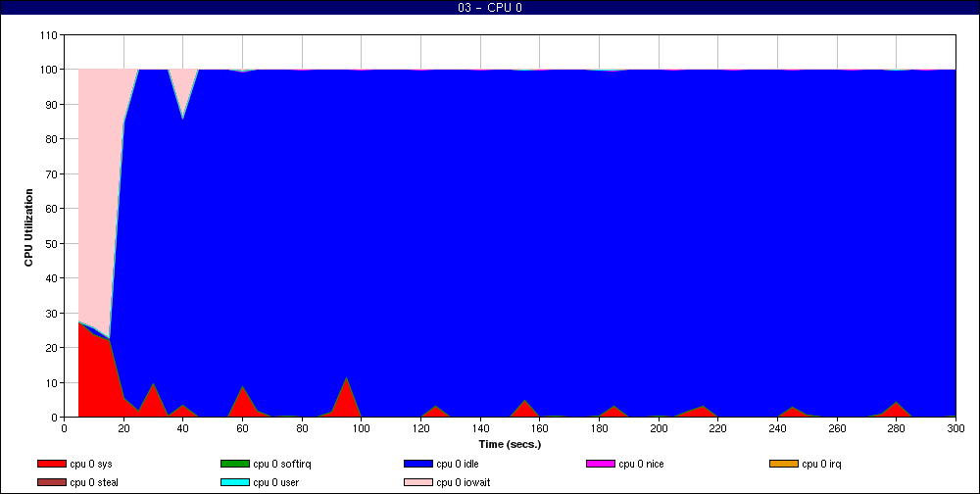Select the 'cpu 0 sys' legend label

pyautogui.click(x=91, y=464)
